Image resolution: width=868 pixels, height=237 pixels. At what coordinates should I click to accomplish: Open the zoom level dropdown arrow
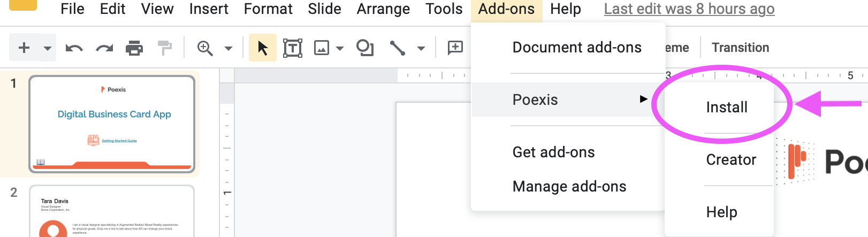tap(229, 48)
